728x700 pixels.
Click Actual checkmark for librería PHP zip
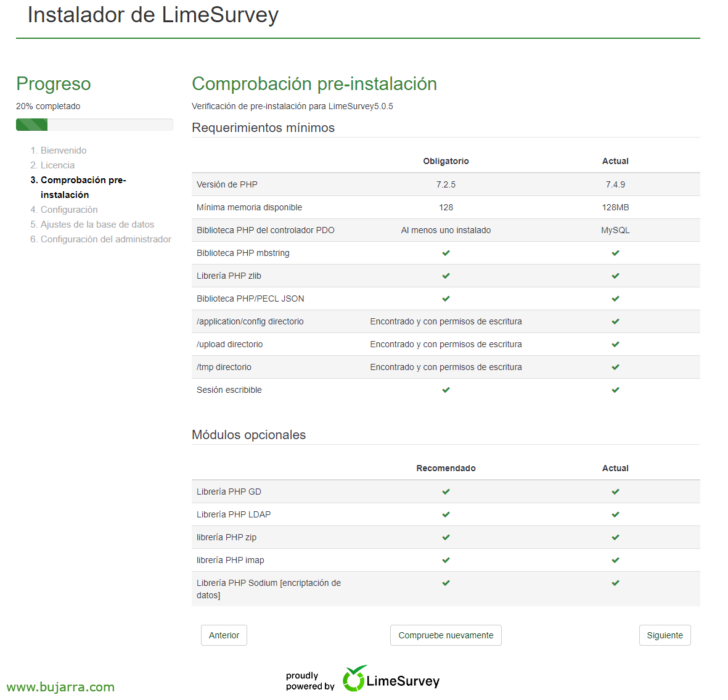(615, 537)
